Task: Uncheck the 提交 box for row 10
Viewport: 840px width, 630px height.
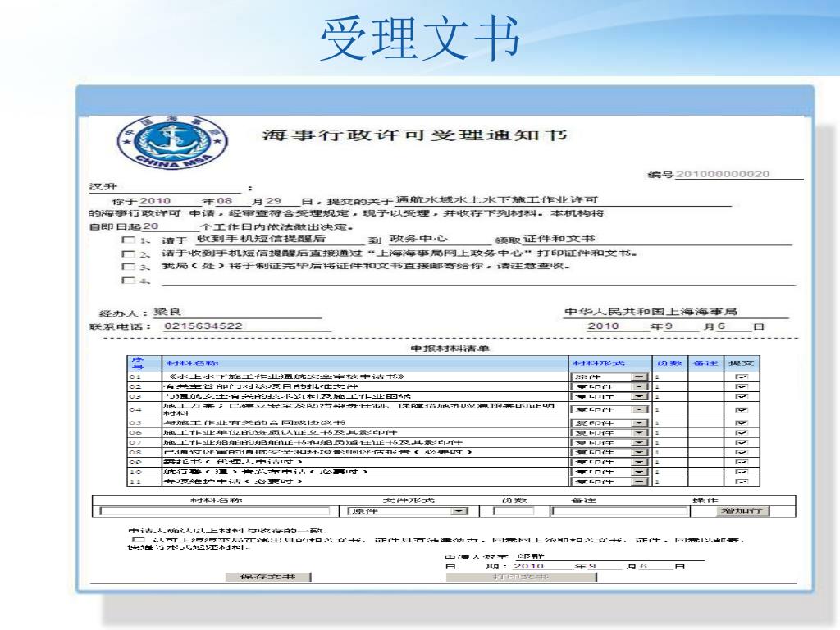Action: [742, 472]
